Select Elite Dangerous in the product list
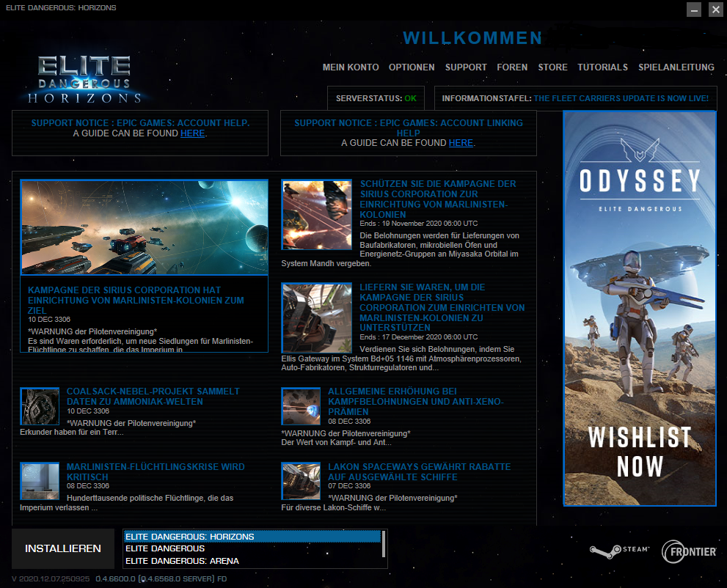Image resolution: width=727 pixels, height=588 pixels. tap(252, 548)
